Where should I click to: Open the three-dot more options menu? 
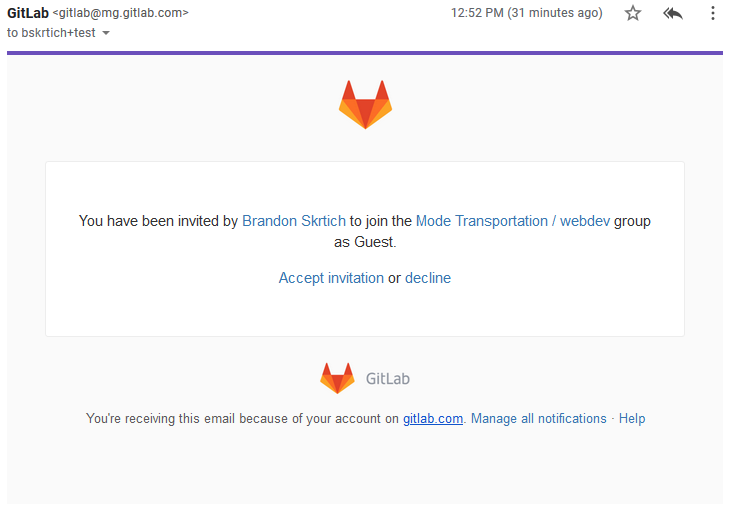712,13
